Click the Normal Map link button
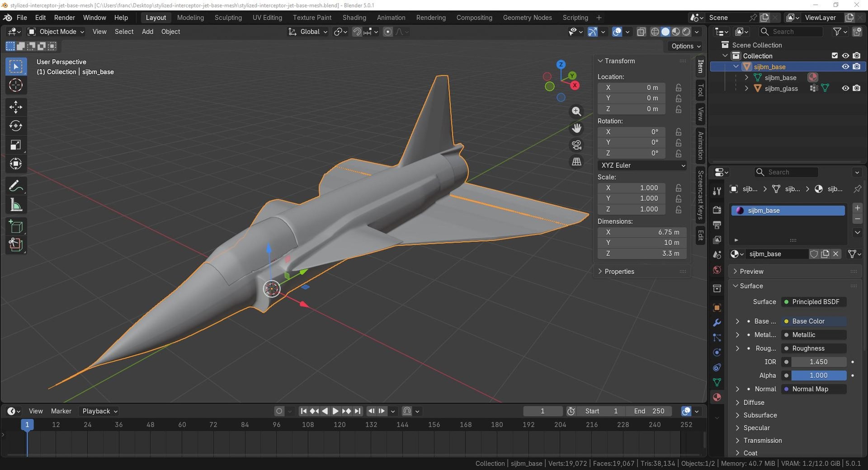 pyautogui.click(x=815, y=389)
